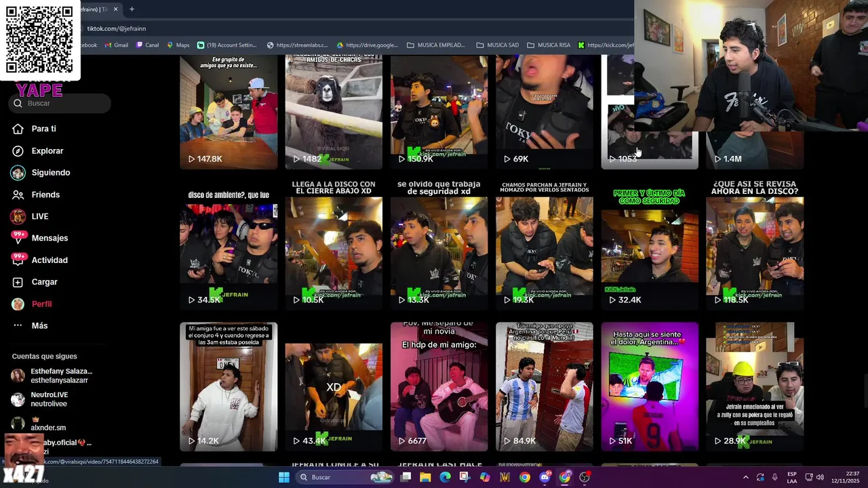Open a new browser tab
This screenshot has height=488, width=868.
132,9
